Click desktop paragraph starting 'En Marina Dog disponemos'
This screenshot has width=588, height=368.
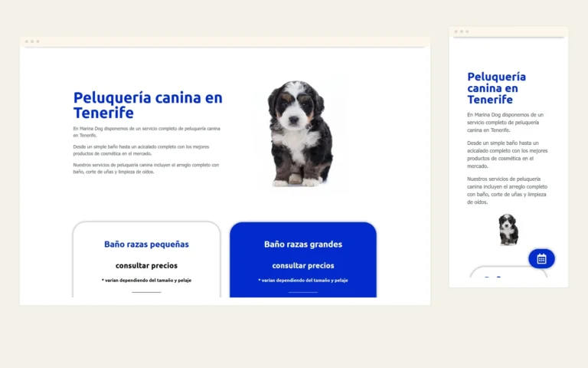[147, 132]
